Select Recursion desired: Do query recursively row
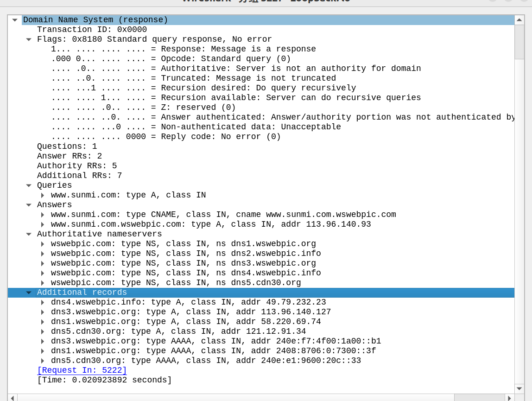 [x=261, y=88]
